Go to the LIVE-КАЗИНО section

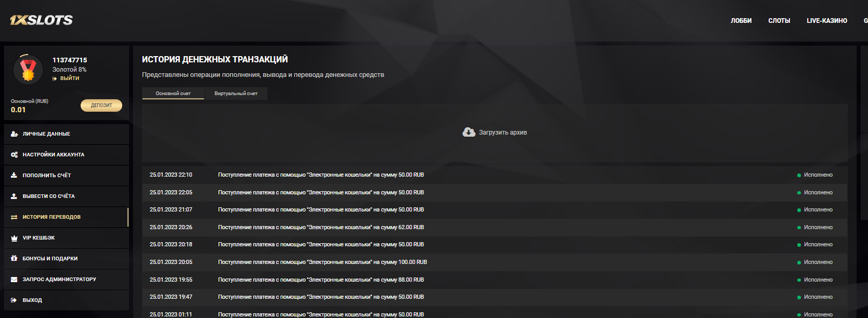pyautogui.click(x=827, y=21)
